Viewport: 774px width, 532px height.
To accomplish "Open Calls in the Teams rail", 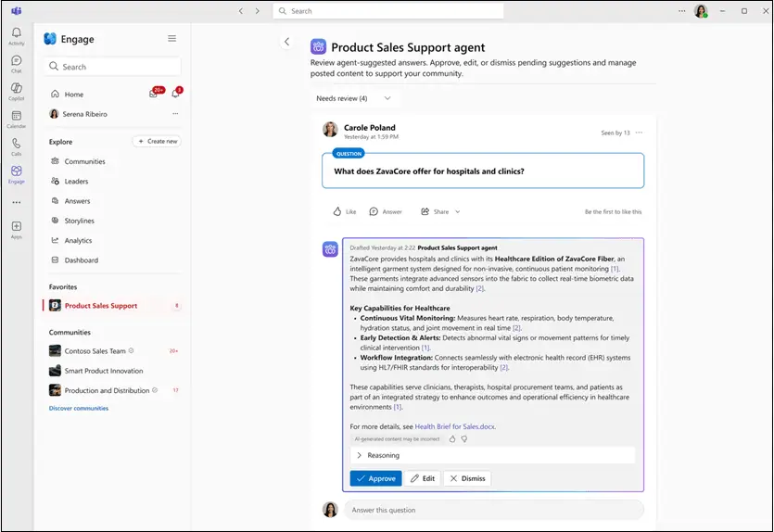I will point(17,146).
